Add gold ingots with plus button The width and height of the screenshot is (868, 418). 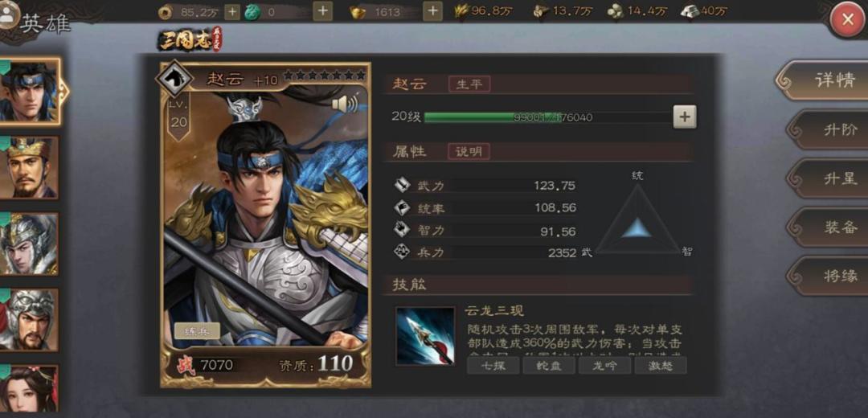[x=433, y=10]
